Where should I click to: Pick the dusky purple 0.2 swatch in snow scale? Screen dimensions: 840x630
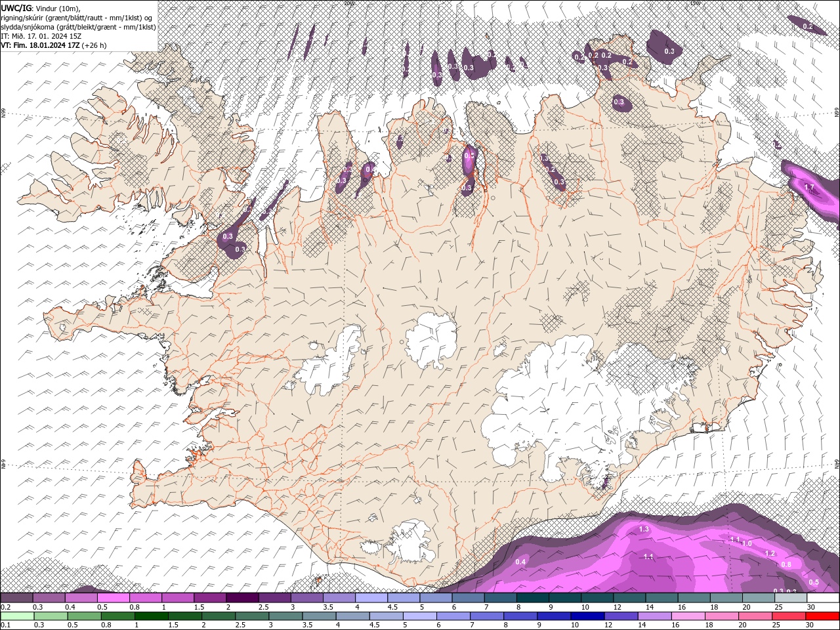(16, 597)
